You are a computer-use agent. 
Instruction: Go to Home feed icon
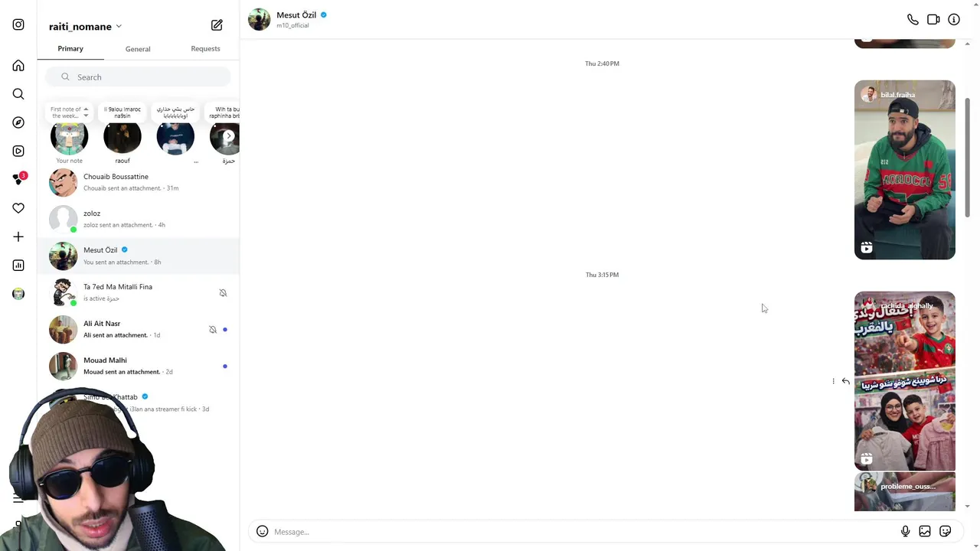point(18,66)
